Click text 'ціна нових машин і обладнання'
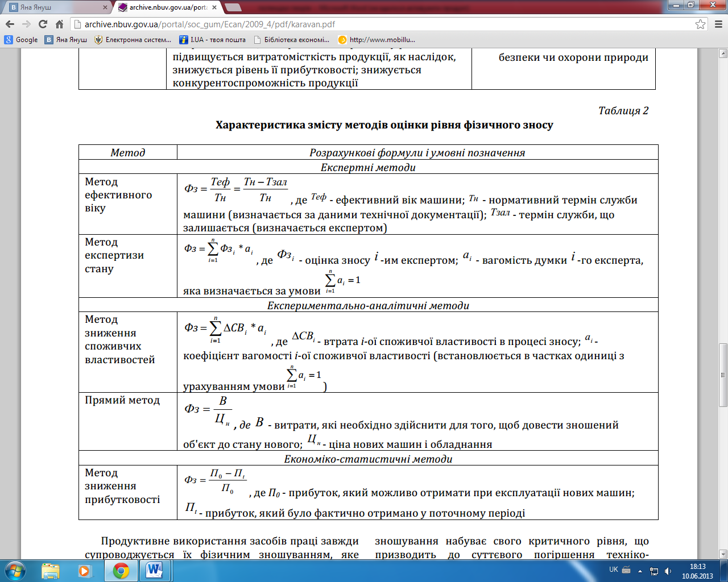Viewport: 728px width, 582px height. [x=411, y=444]
